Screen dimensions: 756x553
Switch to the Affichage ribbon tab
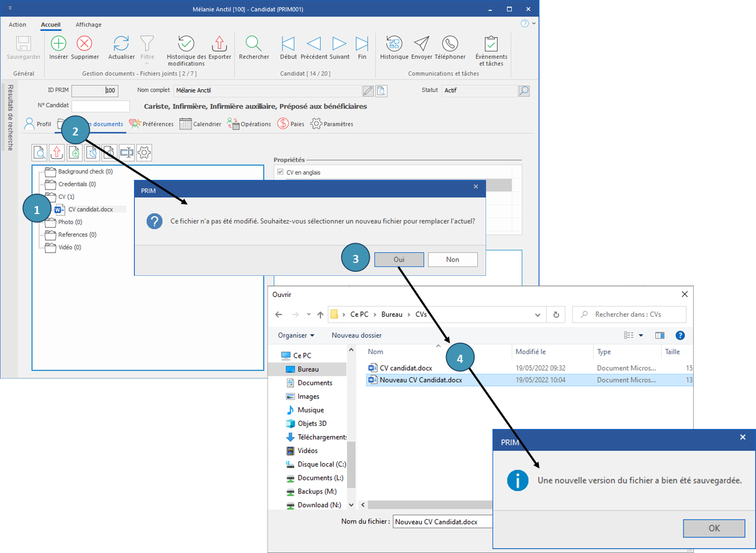89,25
